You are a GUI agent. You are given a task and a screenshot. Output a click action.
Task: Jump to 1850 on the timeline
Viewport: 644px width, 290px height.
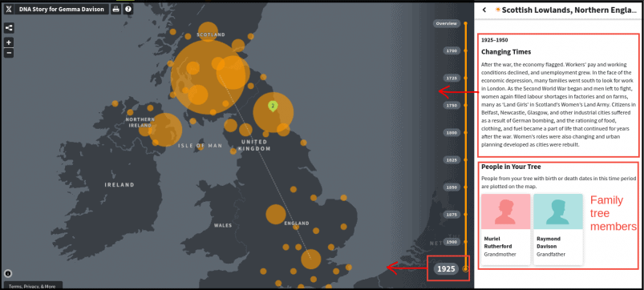point(452,187)
